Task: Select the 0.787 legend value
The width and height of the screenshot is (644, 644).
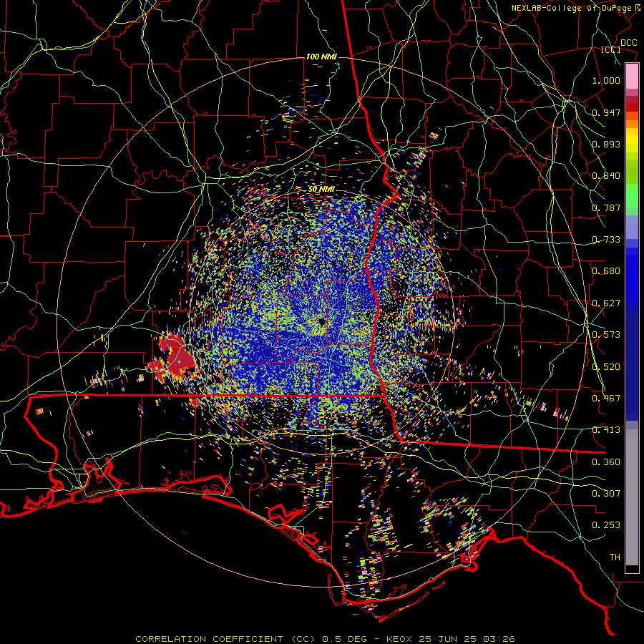Action: (x=606, y=208)
